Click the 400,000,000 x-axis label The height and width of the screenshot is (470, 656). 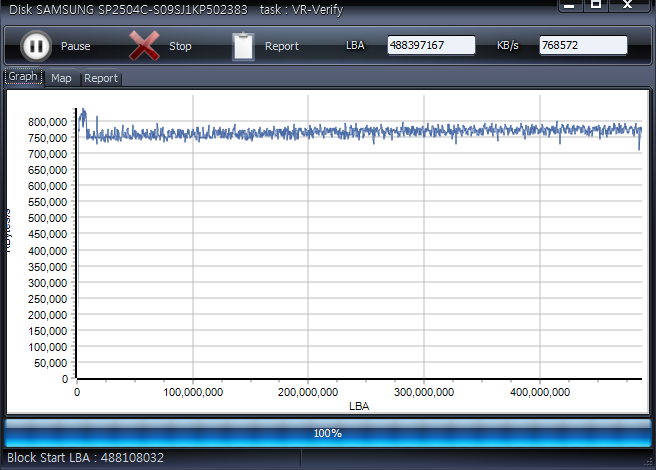click(x=540, y=392)
